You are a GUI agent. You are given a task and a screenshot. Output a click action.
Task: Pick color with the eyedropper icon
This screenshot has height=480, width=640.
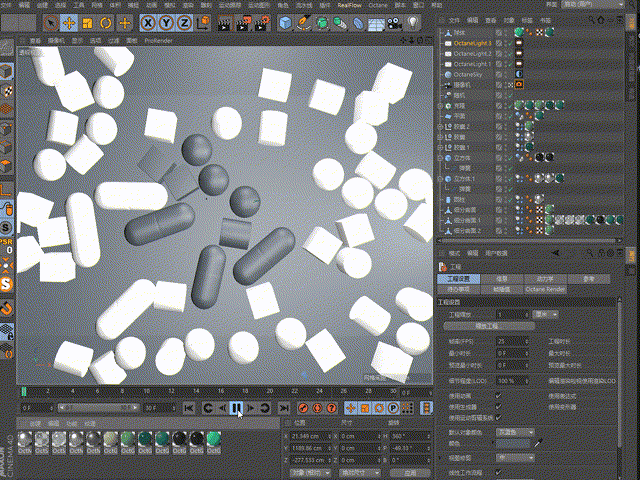click(x=539, y=442)
